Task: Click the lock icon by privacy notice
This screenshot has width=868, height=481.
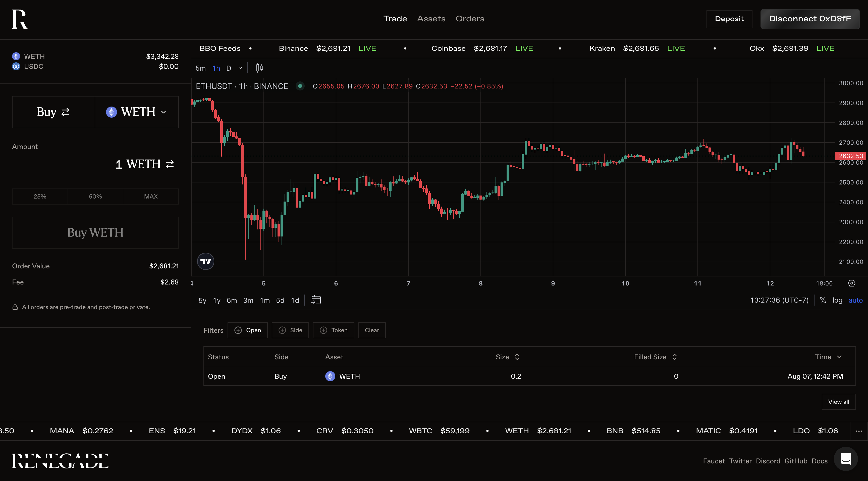Action: point(15,307)
